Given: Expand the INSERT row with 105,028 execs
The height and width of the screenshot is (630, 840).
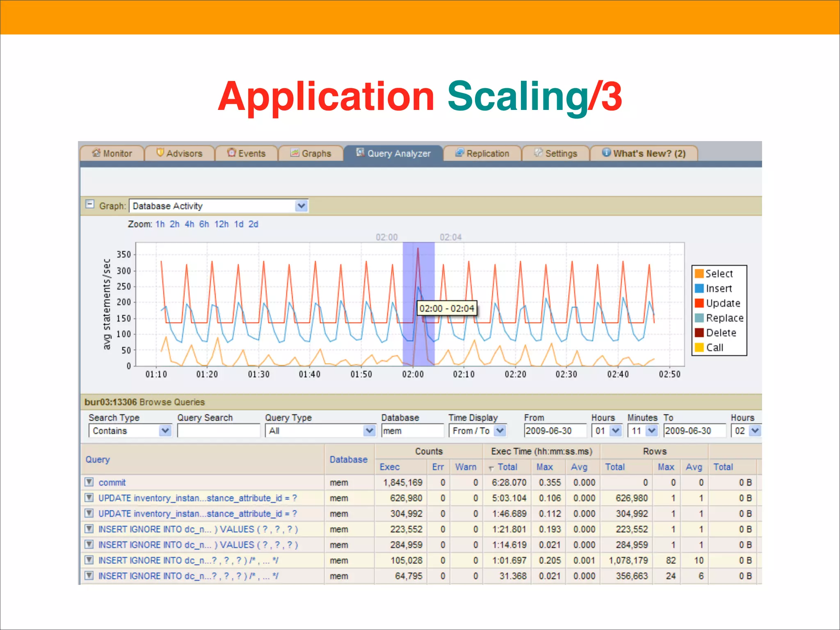Looking at the screenshot, I should [x=89, y=560].
